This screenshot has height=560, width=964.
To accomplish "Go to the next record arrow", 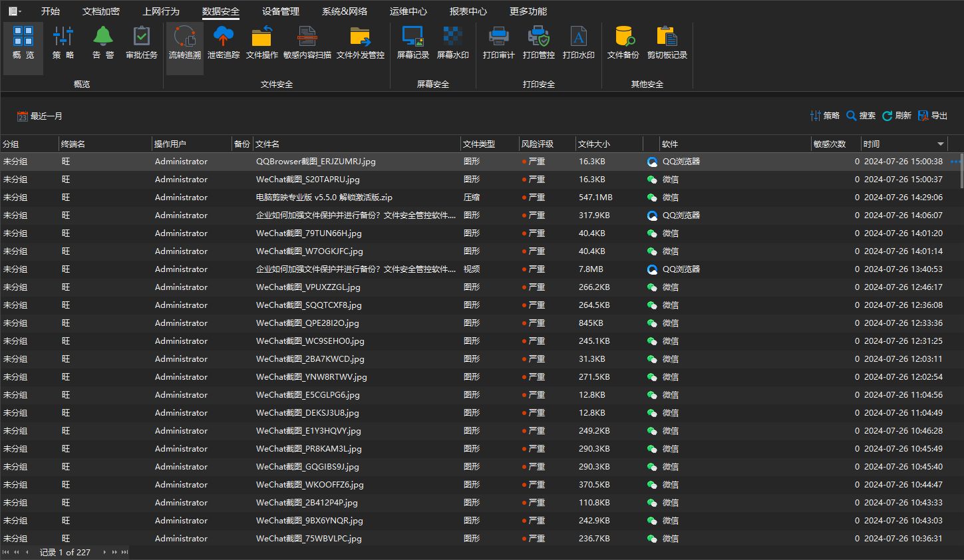I will 104,552.
